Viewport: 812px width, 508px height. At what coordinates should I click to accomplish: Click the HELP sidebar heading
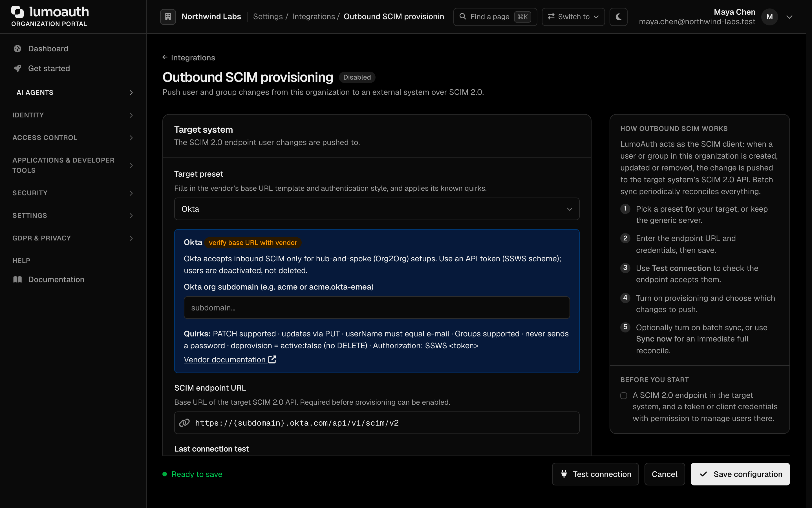tap(21, 261)
